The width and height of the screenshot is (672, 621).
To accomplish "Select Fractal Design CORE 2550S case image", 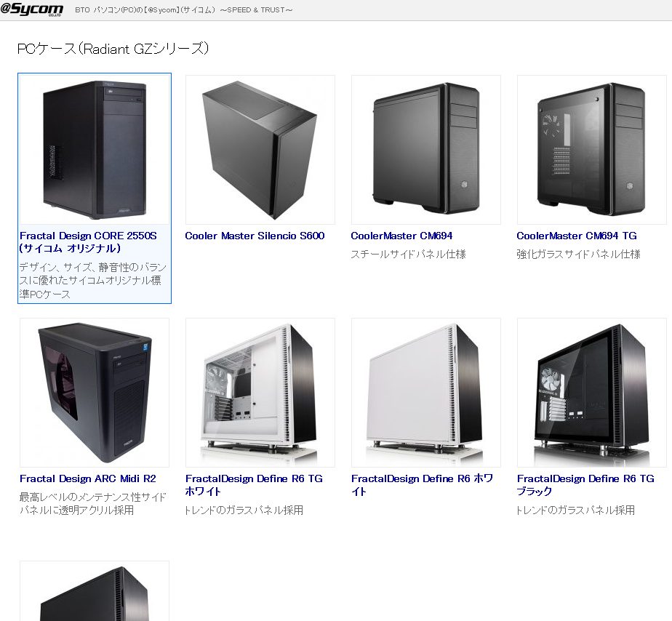I will (x=95, y=150).
